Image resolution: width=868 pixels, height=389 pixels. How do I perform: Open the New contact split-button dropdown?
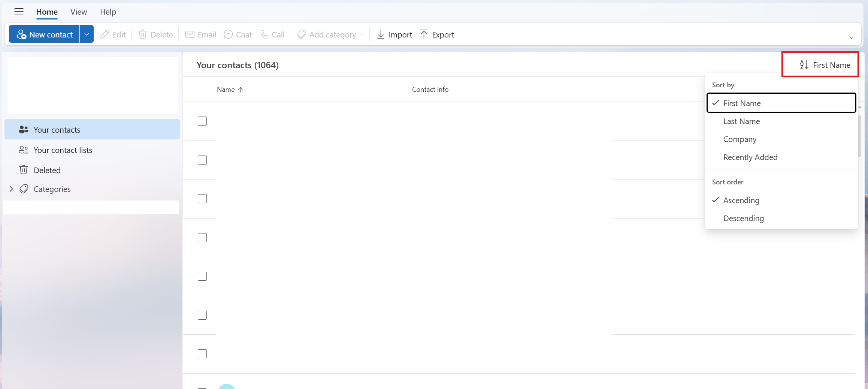pos(87,34)
